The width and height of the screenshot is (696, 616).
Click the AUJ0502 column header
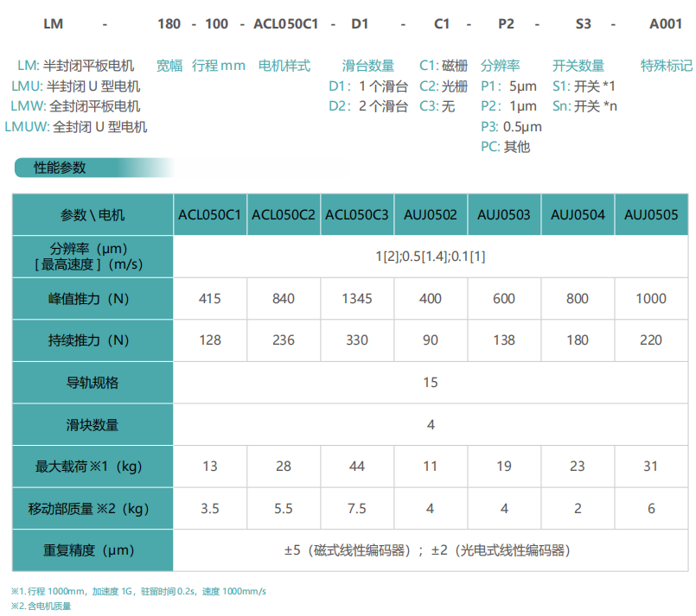[431, 215]
